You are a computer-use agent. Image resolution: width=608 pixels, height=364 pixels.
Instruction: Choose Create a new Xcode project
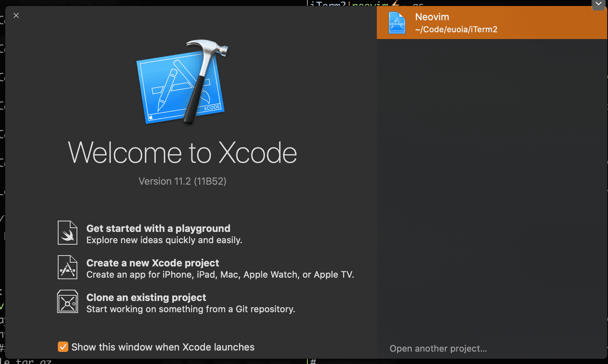(x=152, y=263)
